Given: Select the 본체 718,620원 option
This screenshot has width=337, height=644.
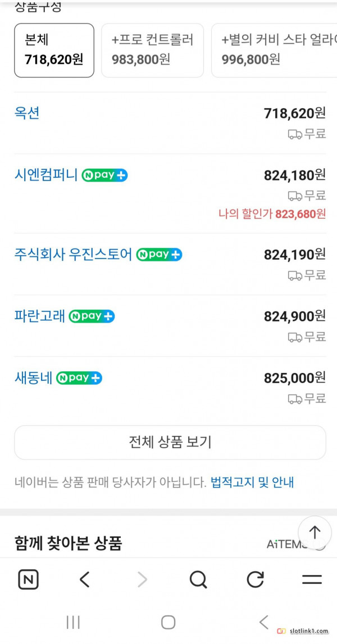Looking at the screenshot, I should pos(54,50).
